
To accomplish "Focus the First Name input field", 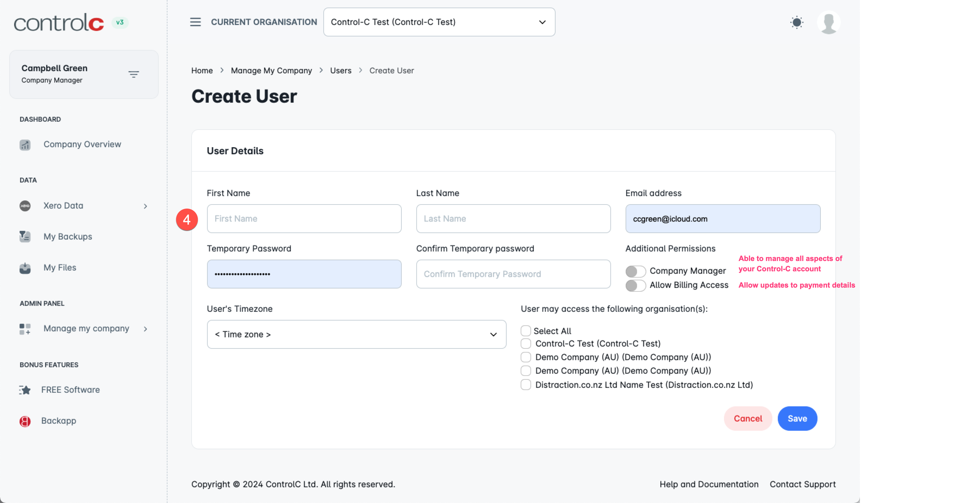I will 304,219.
